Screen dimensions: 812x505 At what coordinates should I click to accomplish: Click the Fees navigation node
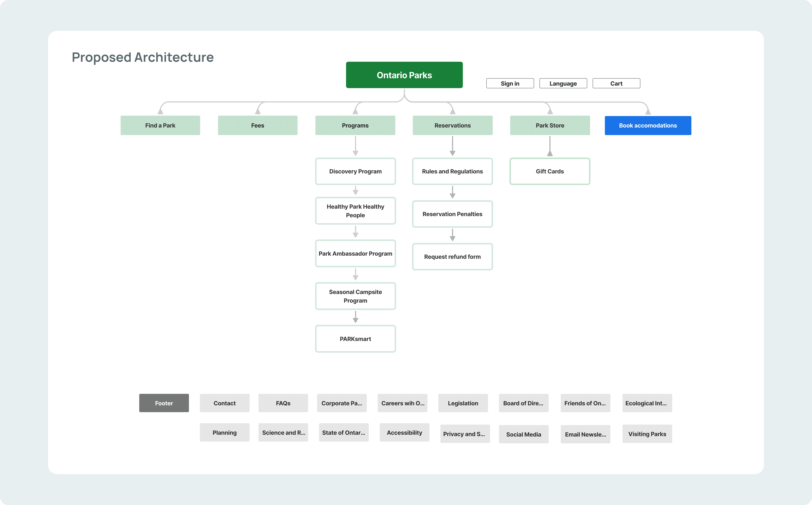point(258,126)
